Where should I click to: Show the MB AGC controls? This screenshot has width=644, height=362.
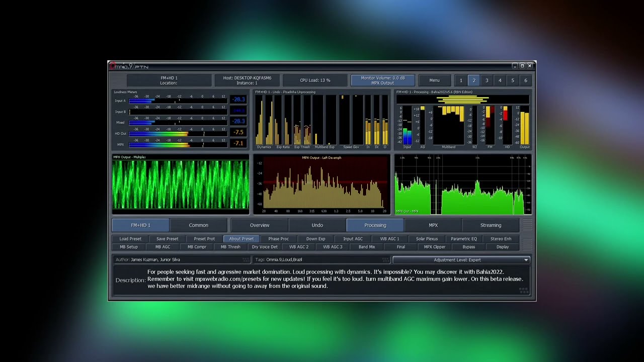pyautogui.click(x=163, y=247)
